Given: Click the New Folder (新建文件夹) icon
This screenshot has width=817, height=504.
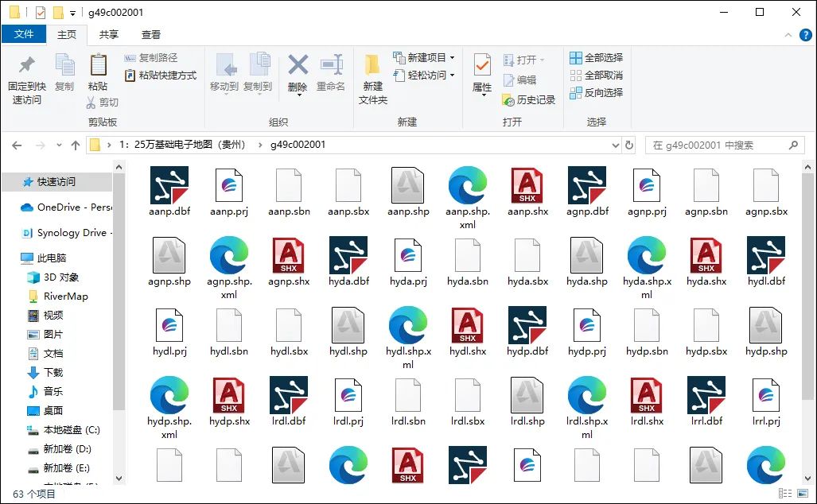Looking at the screenshot, I should click(372, 65).
